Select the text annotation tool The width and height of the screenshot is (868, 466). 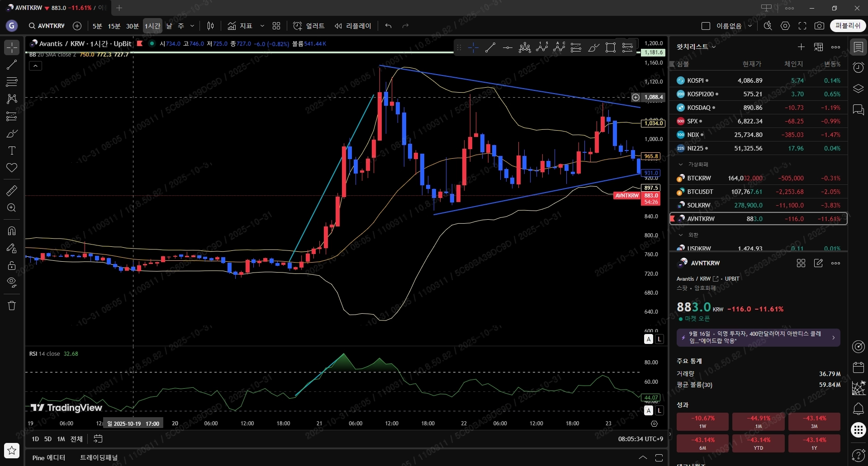[x=12, y=151]
